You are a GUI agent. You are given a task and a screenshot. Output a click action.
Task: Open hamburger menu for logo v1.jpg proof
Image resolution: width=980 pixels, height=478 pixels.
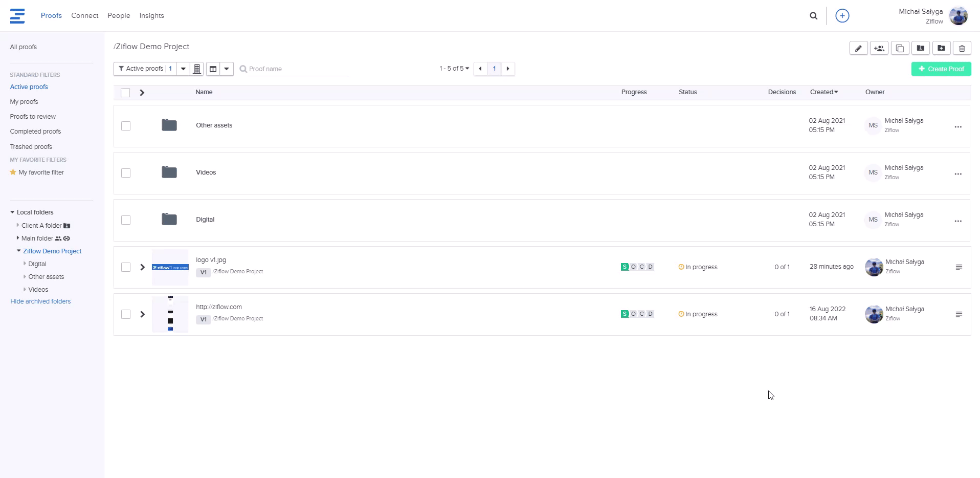tap(959, 267)
